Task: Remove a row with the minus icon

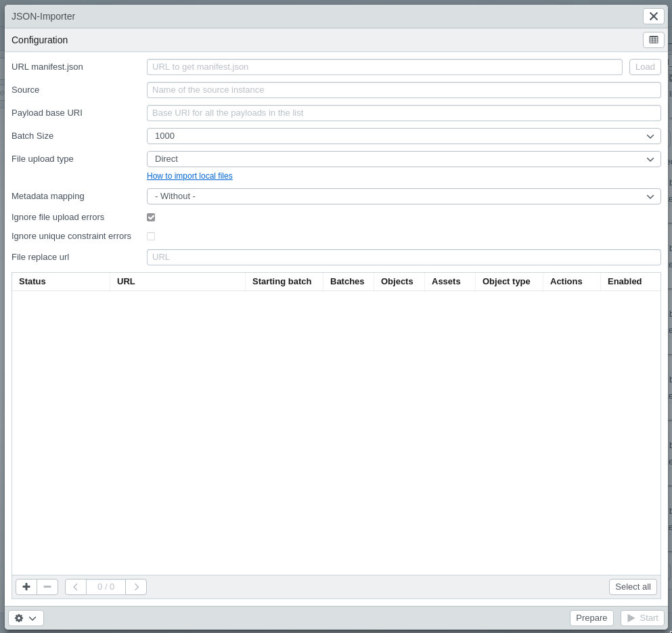Action: click(47, 587)
